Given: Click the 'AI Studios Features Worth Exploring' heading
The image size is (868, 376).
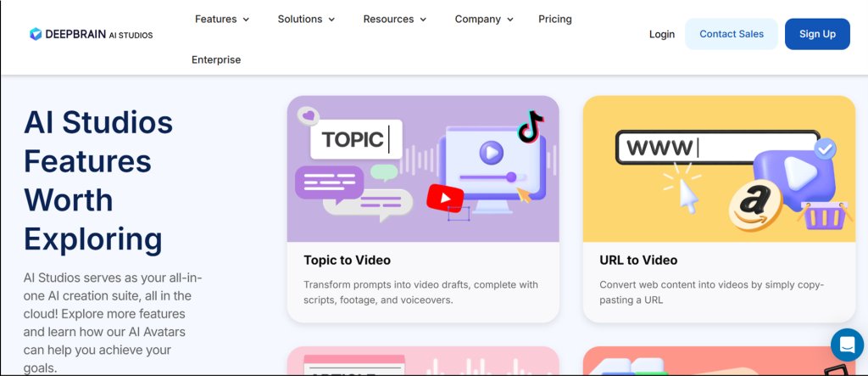Looking at the screenshot, I should [x=98, y=181].
